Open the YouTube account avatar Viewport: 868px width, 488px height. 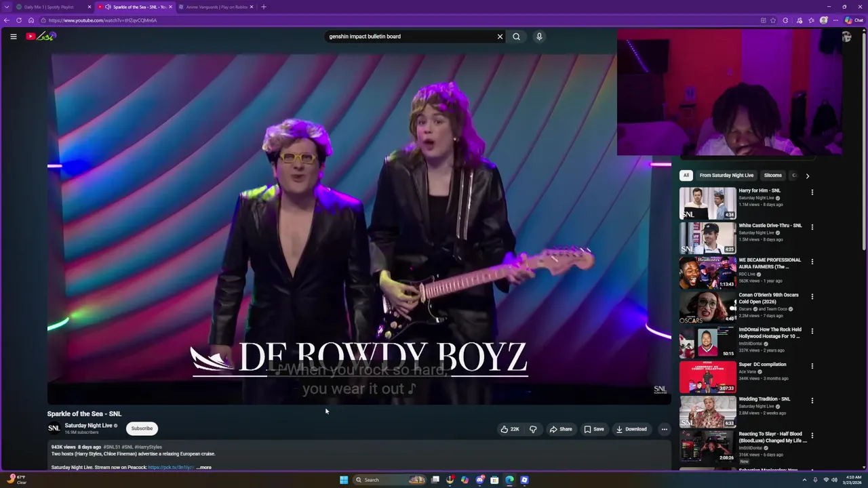(846, 37)
